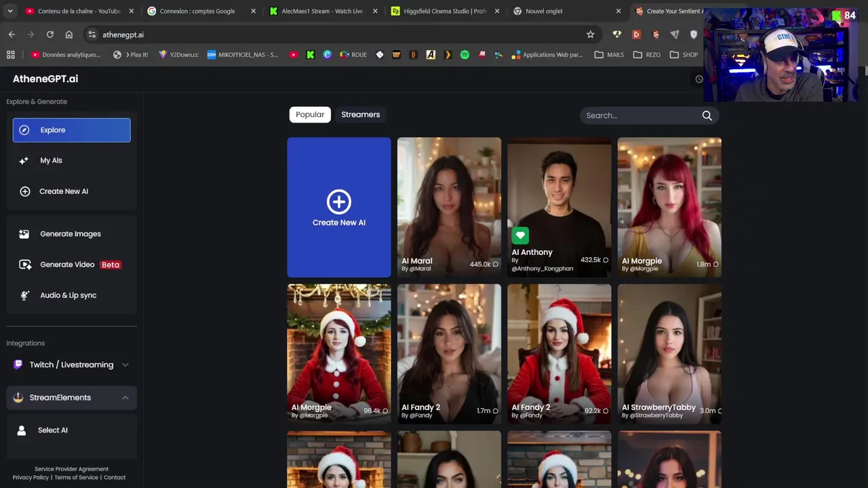Open the Privacy Policy link
This screenshot has width=868, height=488.
click(31, 477)
